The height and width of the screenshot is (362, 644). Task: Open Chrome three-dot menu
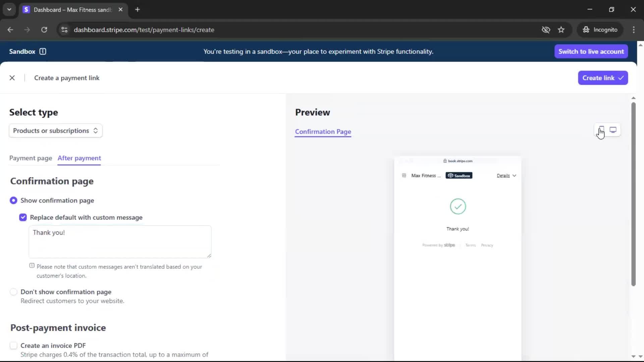(634, 30)
